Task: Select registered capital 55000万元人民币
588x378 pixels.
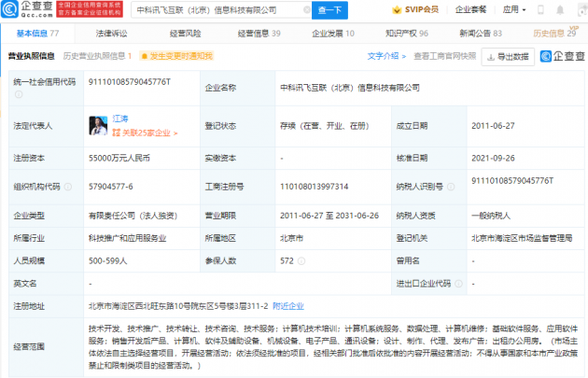Action: 119,159
